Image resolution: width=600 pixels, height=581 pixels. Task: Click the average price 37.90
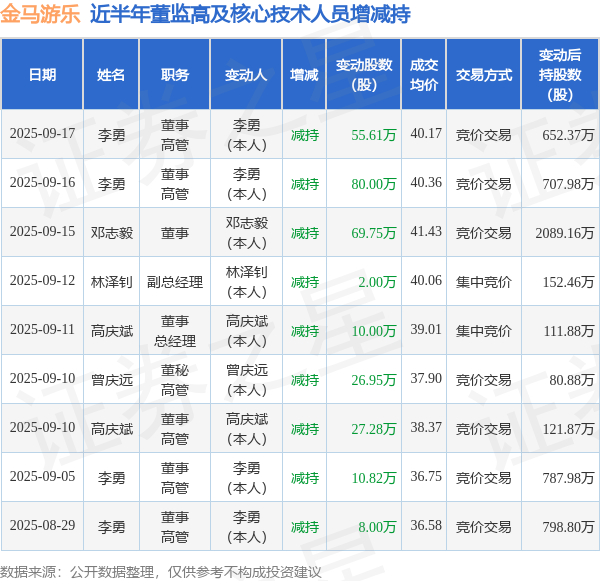click(426, 379)
